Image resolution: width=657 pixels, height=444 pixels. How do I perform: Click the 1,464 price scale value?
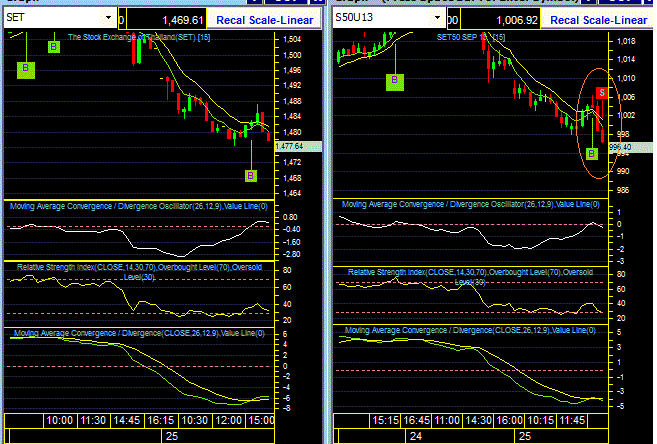292,194
